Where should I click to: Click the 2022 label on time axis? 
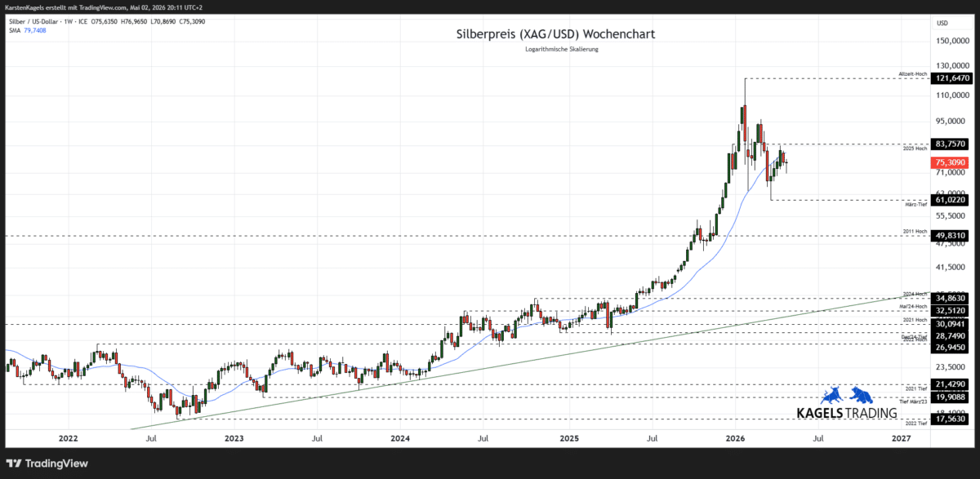(68, 438)
